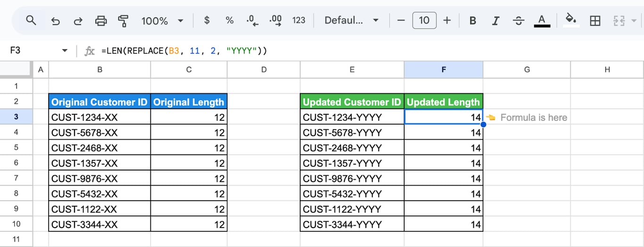Viewport: 644px width, 247px height.
Task: Select the Original Length header cell
Action: click(189, 102)
